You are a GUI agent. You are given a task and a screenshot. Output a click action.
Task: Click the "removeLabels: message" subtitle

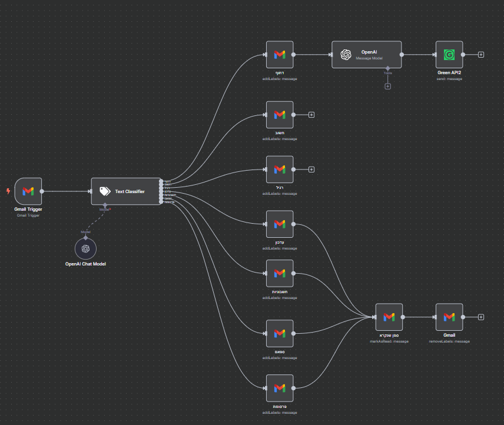tap(449, 341)
